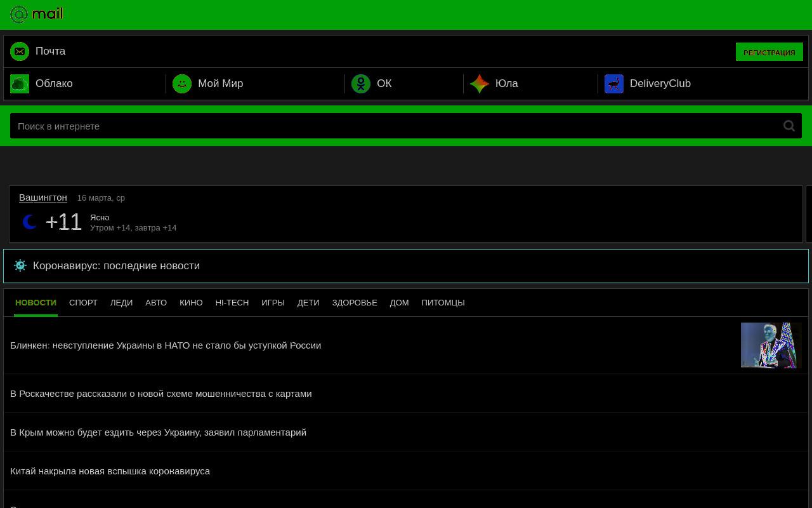Switch to the Здоровье tab
Screen dimensions: 812x508
pyautogui.click(x=355, y=302)
